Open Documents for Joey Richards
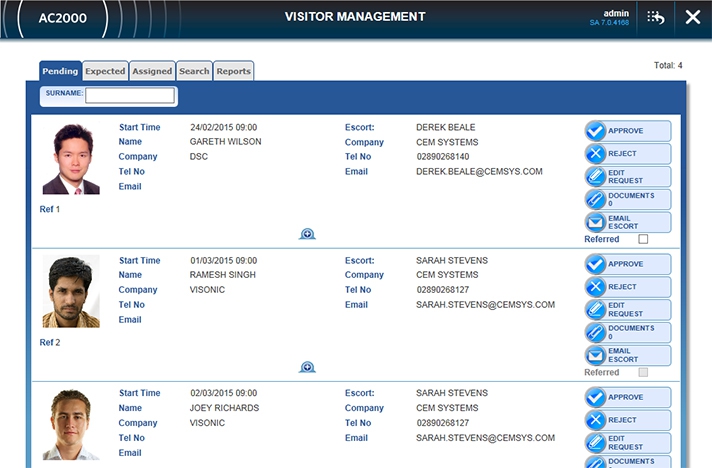The image size is (712, 468). pyautogui.click(x=628, y=462)
